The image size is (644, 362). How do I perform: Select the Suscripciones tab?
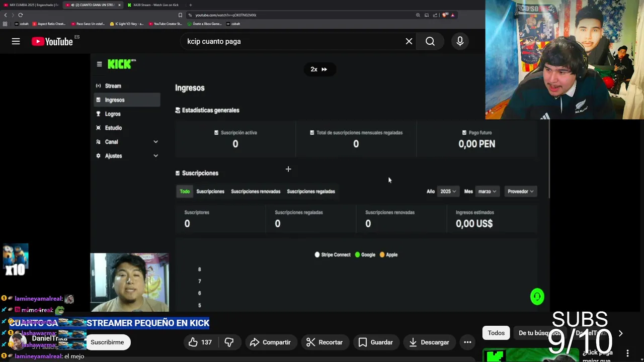pyautogui.click(x=210, y=192)
